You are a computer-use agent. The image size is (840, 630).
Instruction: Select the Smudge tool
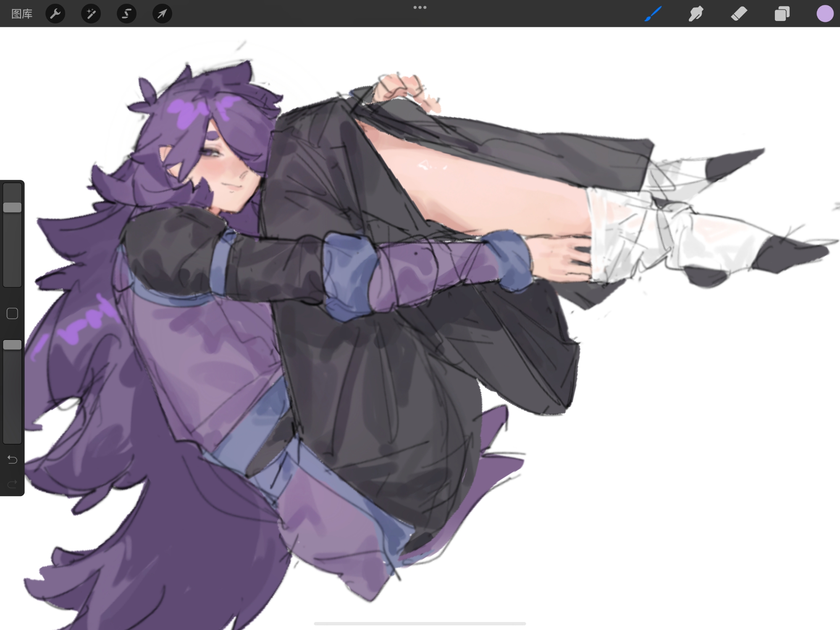696,14
